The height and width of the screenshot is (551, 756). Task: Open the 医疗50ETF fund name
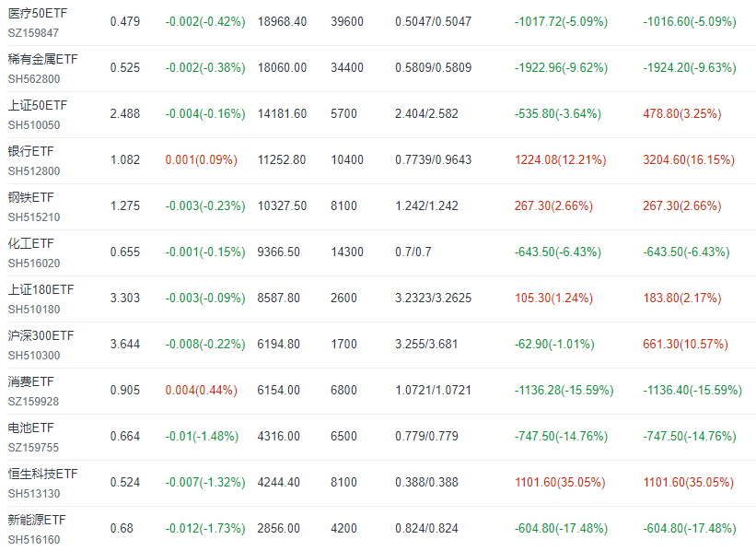coord(38,14)
